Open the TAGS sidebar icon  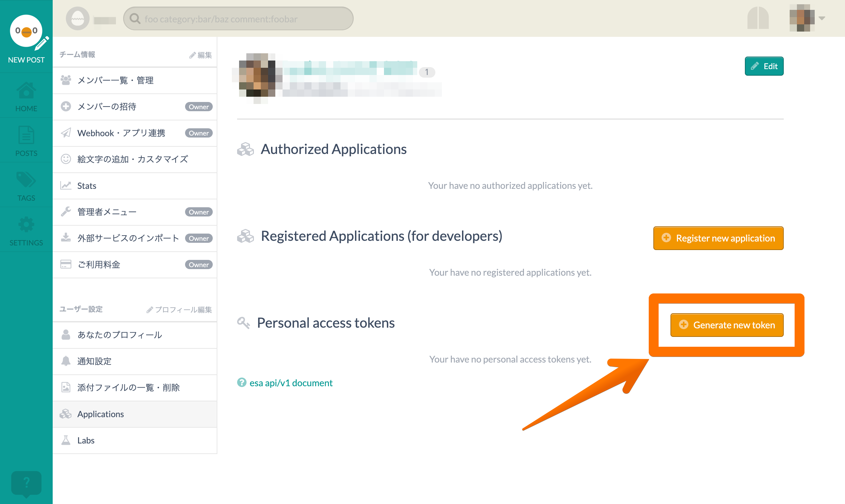click(26, 180)
